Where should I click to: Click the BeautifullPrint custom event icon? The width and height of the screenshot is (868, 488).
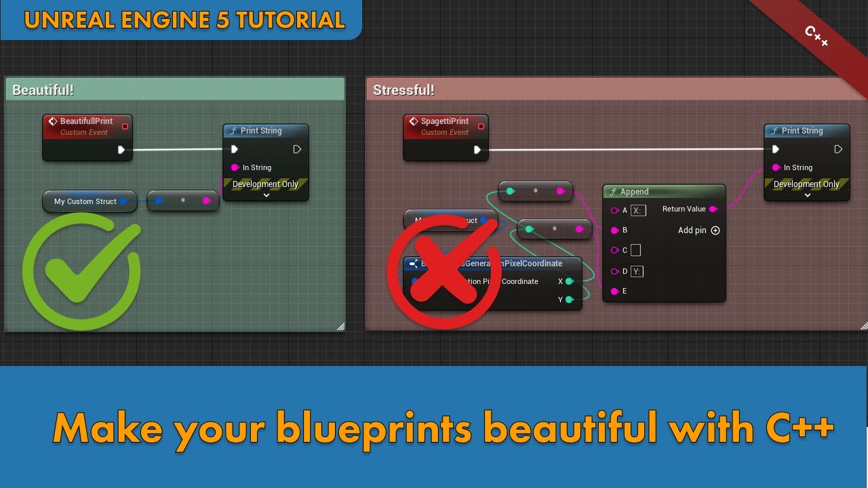52,122
